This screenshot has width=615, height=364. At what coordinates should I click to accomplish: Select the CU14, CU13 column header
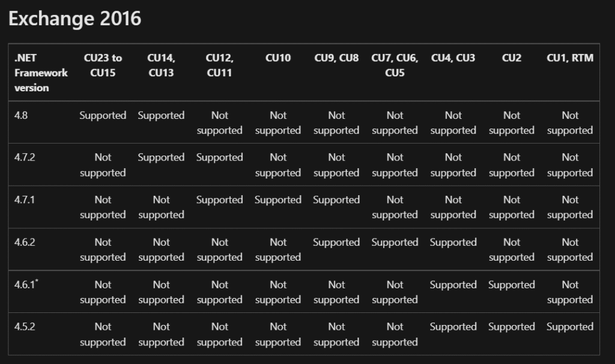161,65
